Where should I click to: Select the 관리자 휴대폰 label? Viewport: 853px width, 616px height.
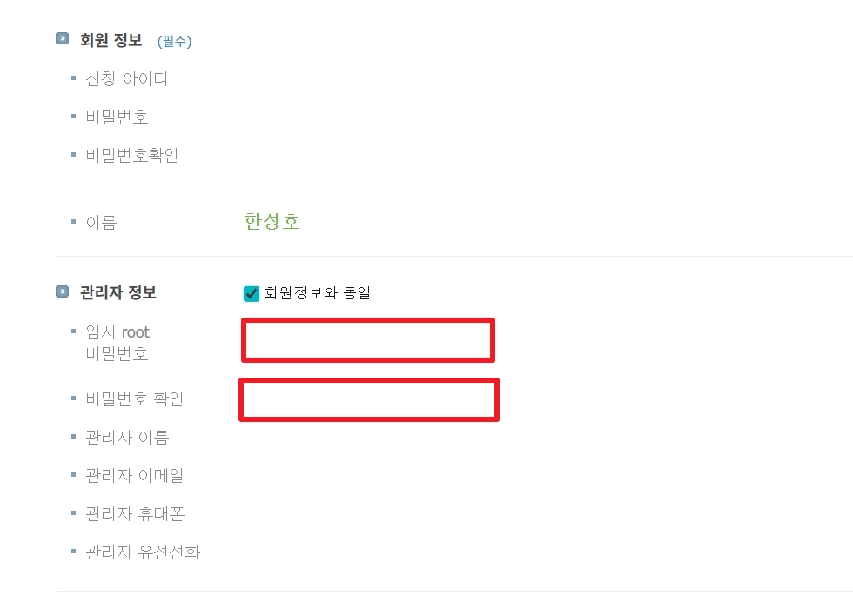pos(135,514)
